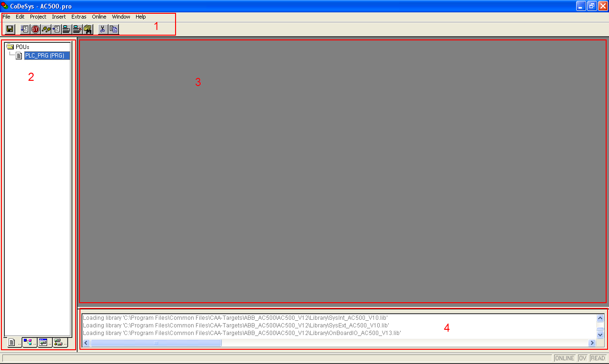Click the horizontal scrollbar thumb in message log
Viewport: 609px width, 364px height.
pyautogui.click(x=156, y=343)
